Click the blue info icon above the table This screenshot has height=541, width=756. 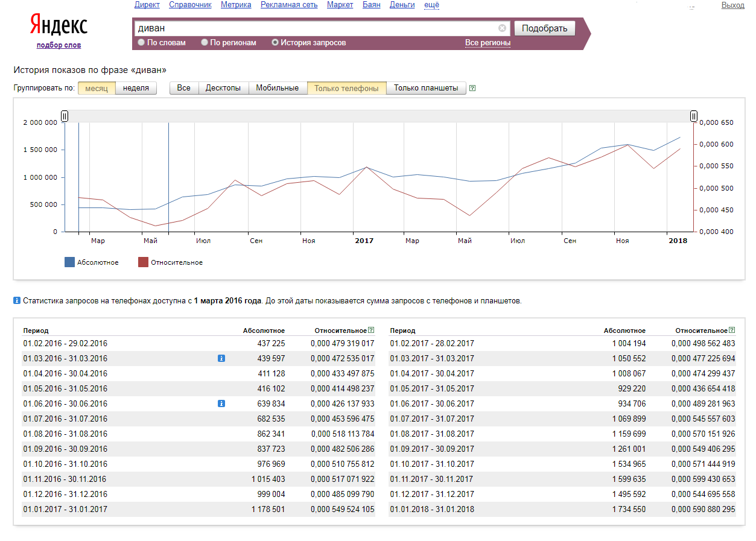coord(17,300)
